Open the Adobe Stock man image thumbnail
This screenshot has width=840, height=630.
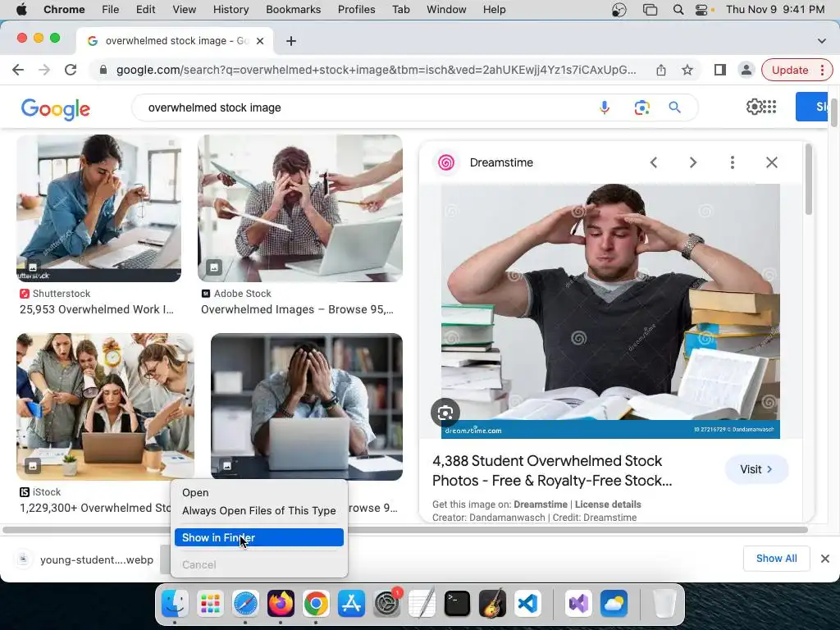(x=300, y=208)
